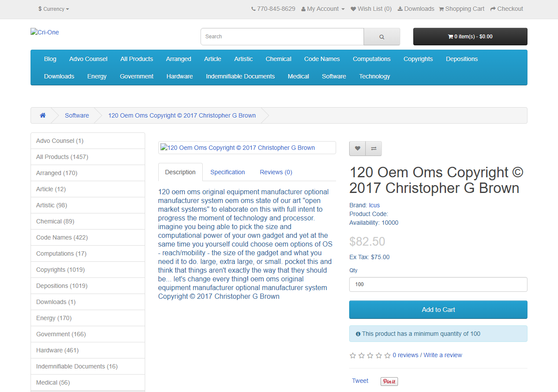558x392 pixels.
Task: Switch to the Specification tab
Action: point(228,172)
